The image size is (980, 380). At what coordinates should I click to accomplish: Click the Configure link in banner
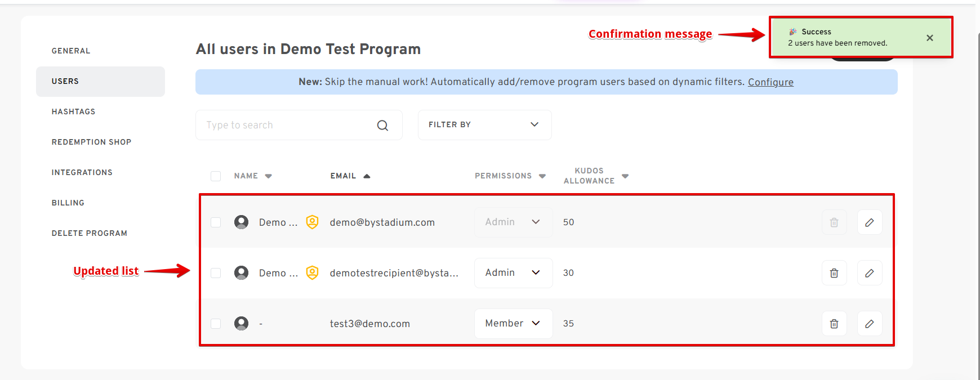[770, 82]
